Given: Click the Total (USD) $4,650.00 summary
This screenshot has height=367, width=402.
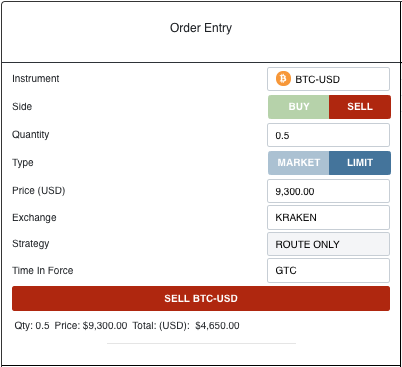Looking at the screenshot, I should coord(186,326).
